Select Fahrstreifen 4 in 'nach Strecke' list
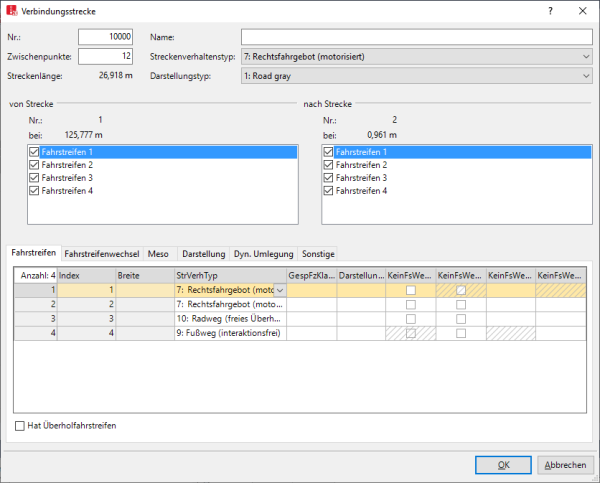600x483 pixels. (x=364, y=190)
